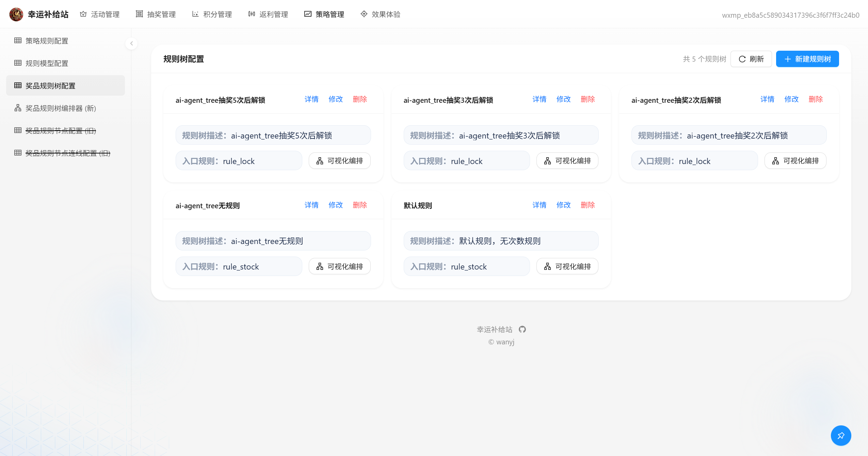The height and width of the screenshot is (456, 868).
Task: Open 返利管理 menu
Action: click(268, 14)
